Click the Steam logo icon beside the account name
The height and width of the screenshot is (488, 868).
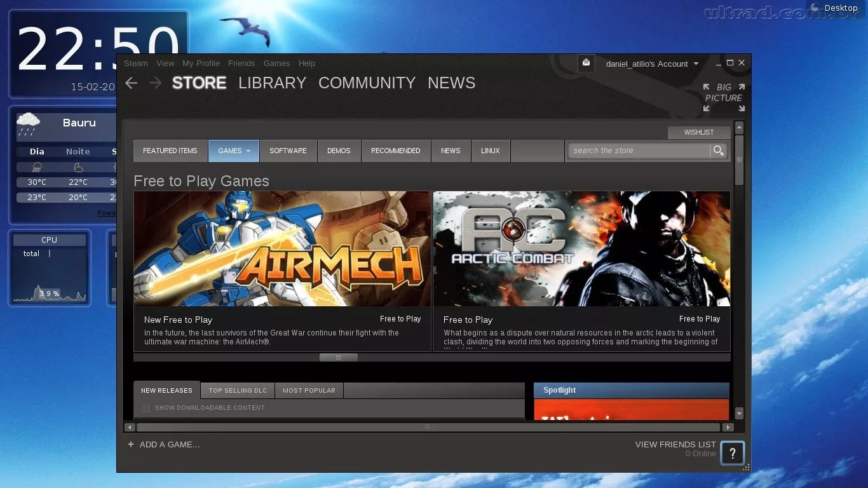pos(585,63)
